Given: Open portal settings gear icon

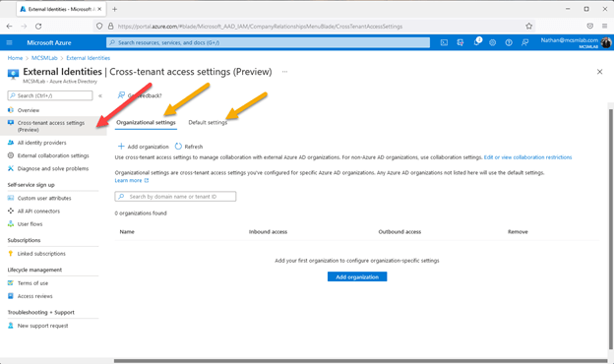Looking at the screenshot, I should 493,42.
